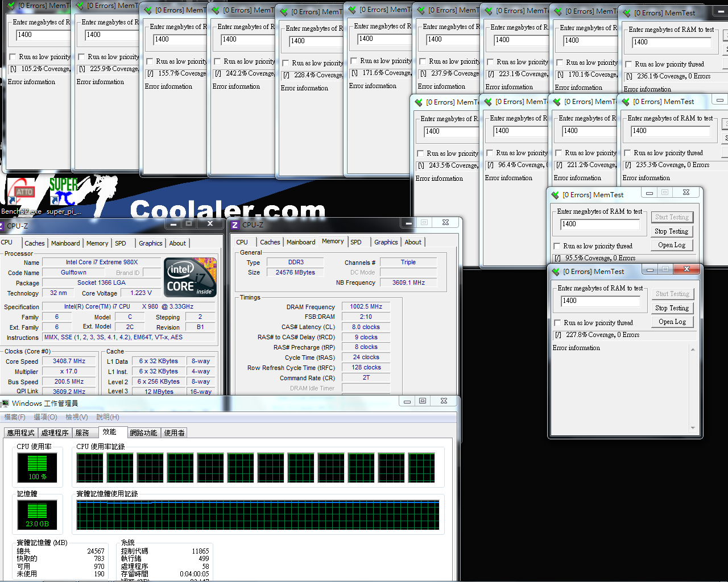Click memory Size value 24576 MBytes
Screen dimensions: 728x582
click(x=295, y=273)
